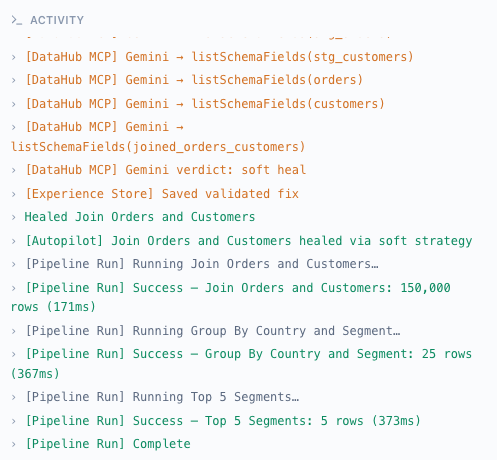Image resolution: width=497 pixels, height=460 pixels.
Task: Select the Pipeline Run Complete text
Action: click(x=108, y=444)
